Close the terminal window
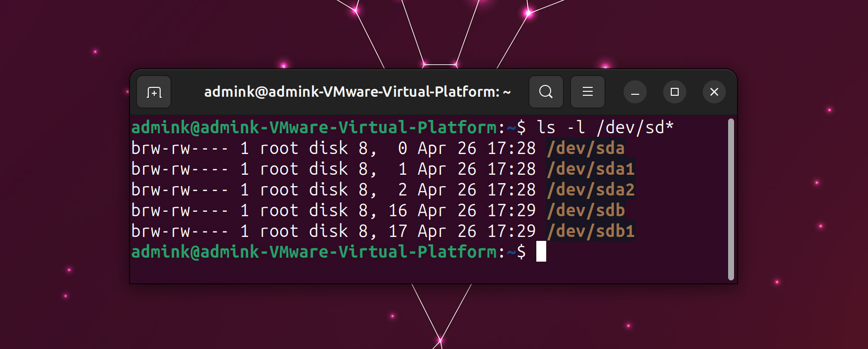Image resolution: width=868 pixels, height=349 pixels. (714, 92)
